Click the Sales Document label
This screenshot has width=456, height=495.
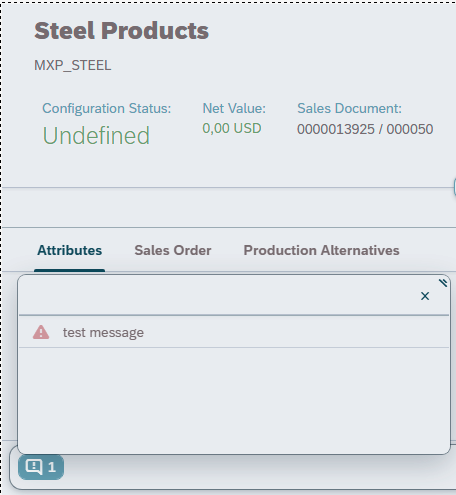pyautogui.click(x=349, y=108)
